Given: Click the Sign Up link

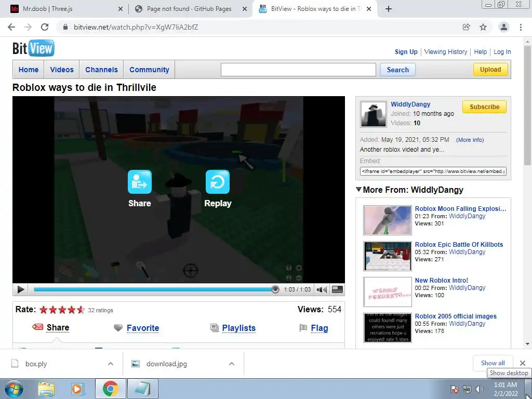Looking at the screenshot, I should [x=406, y=51].
